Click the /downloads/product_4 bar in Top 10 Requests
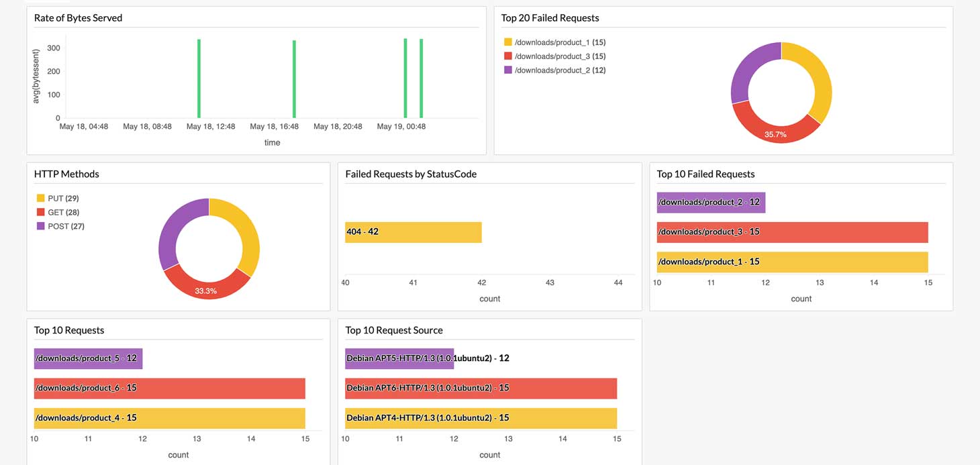The image size is (980, 465). tap(168, 418)
